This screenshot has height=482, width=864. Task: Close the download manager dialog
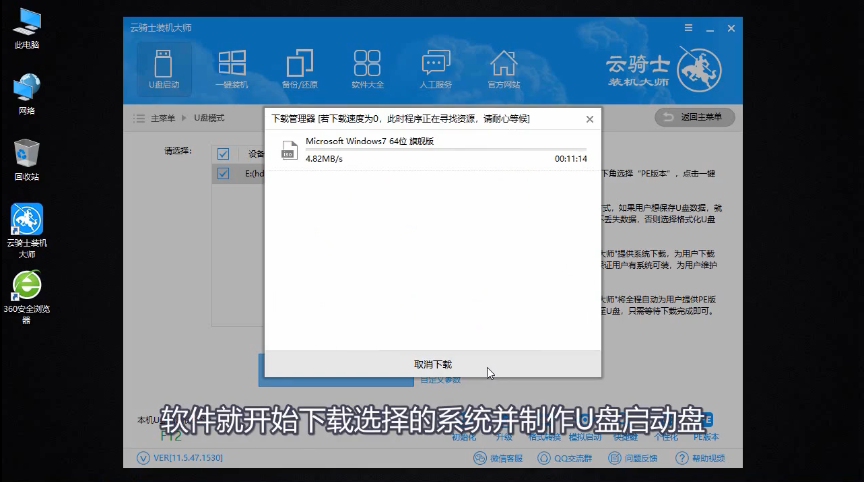coord(590,119)
